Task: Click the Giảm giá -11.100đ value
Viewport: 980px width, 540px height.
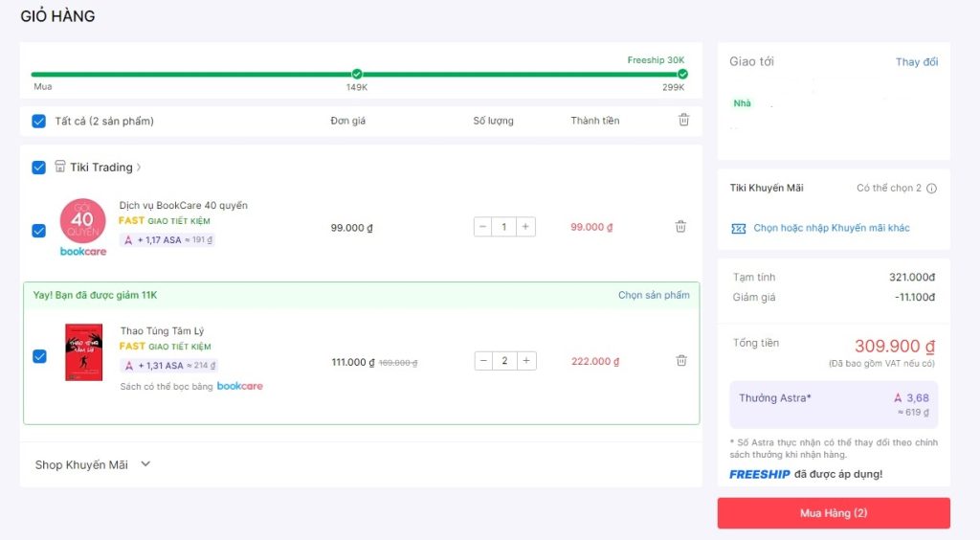Action: [914, 297]
